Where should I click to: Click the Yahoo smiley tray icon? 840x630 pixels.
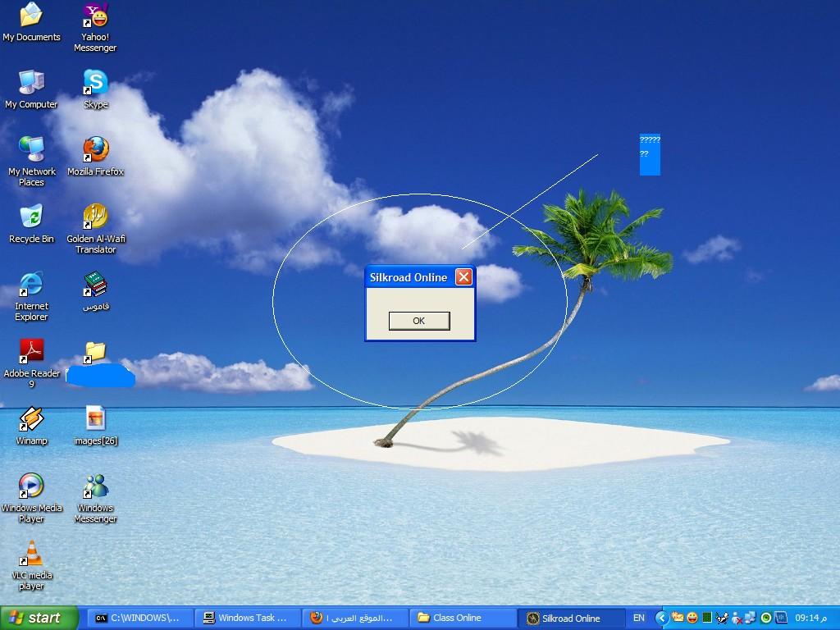(x=692, y=618)
